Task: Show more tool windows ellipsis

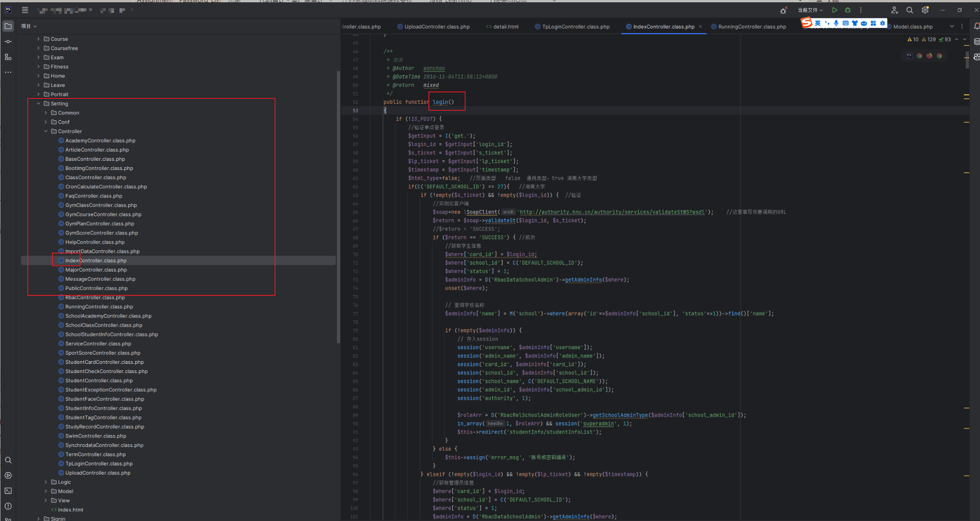Action: [8, 72]
